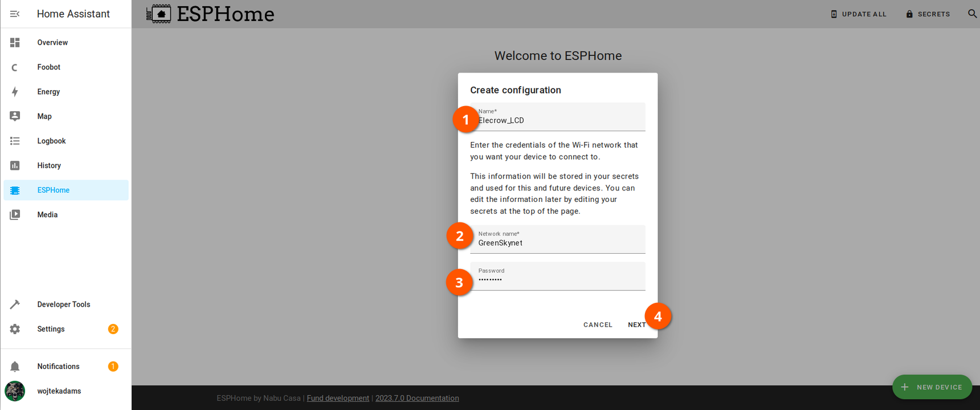Open the 2023.7.0 Documentation link

[x=417, y=399]
